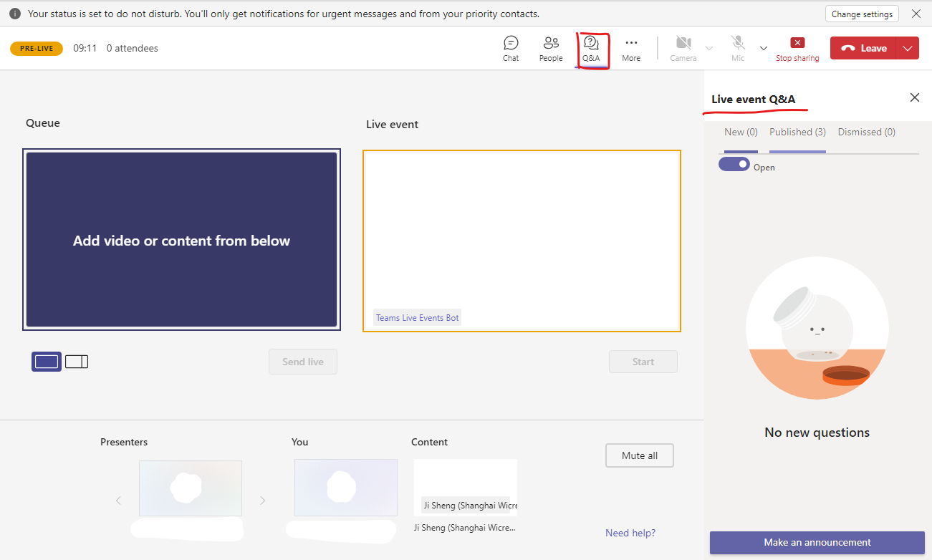
Task: Select the Q&A icon in the toolbar
Action: point(592,48)
